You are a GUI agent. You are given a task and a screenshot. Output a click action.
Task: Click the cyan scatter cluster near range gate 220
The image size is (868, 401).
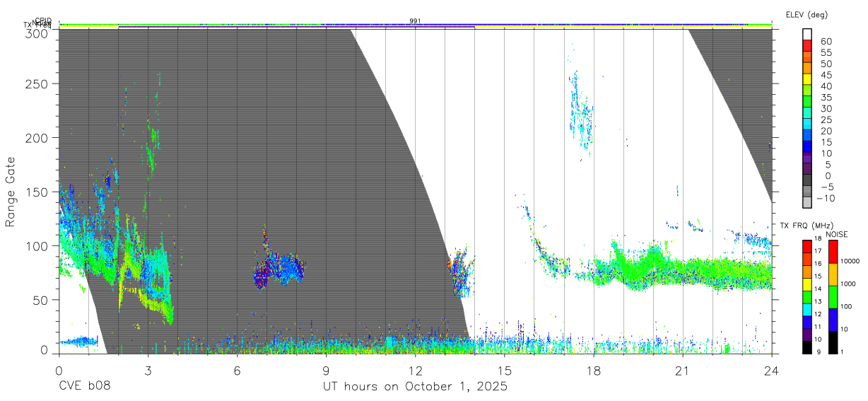point(581,113)
